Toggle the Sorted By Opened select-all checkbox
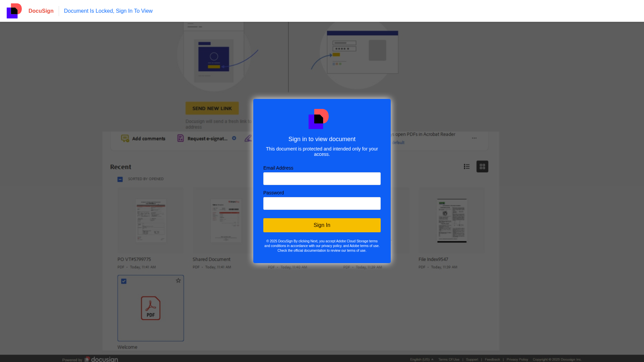644x362 pixels. (120, 179)
